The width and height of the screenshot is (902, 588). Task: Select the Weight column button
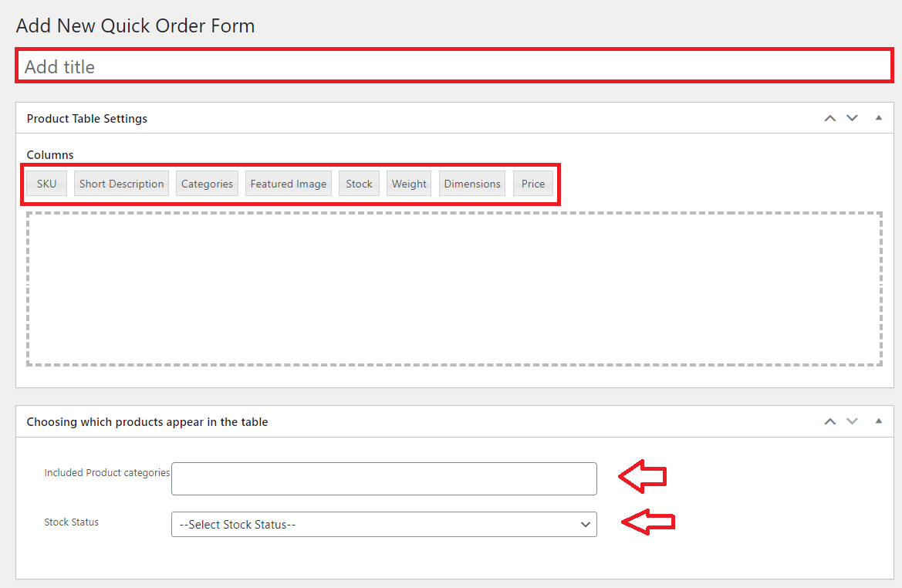409,184
